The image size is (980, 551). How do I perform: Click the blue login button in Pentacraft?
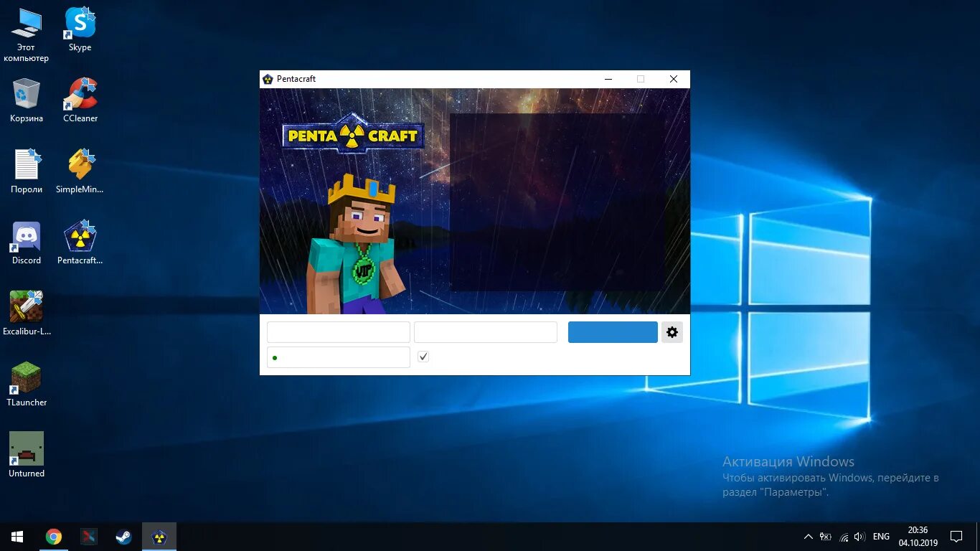(x=613, y=332)
